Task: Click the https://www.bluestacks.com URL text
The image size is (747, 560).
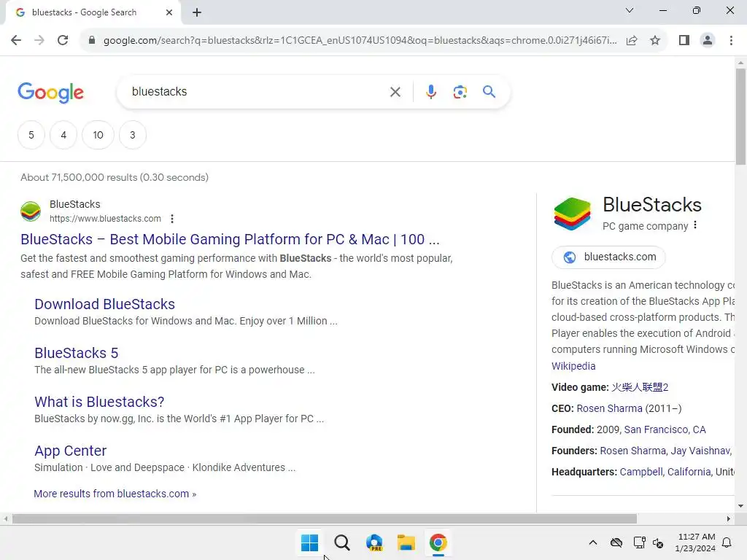Action: click(x=105, y=219)
